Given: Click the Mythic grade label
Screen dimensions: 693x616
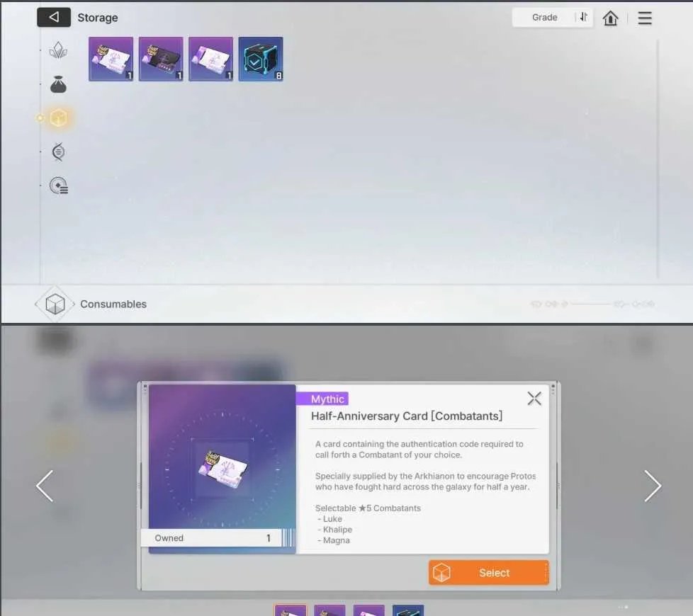Looking at the screenshot, I should coord(322,399).
